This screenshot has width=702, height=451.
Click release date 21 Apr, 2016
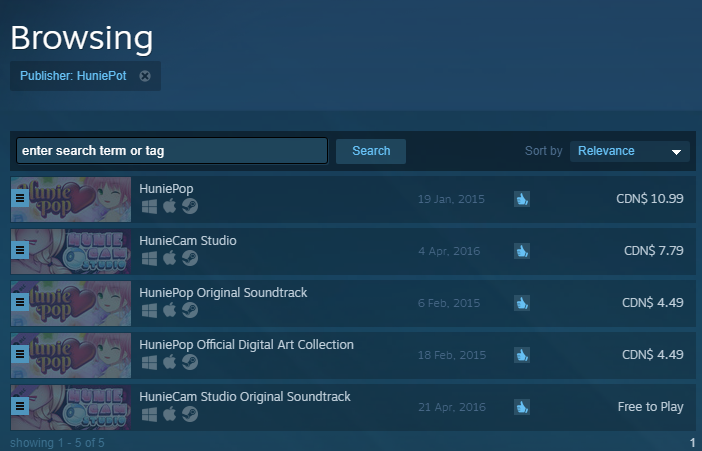[452, 407]
